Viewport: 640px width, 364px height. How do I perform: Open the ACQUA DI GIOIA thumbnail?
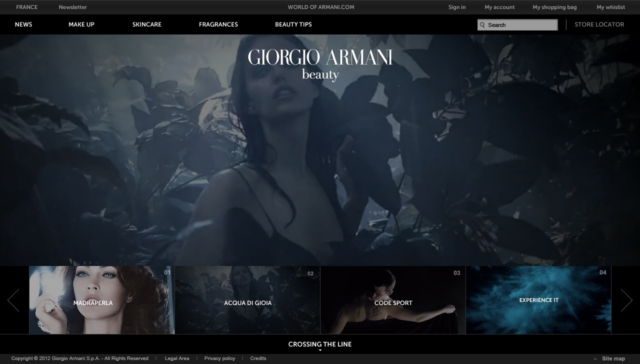point(247,300)
